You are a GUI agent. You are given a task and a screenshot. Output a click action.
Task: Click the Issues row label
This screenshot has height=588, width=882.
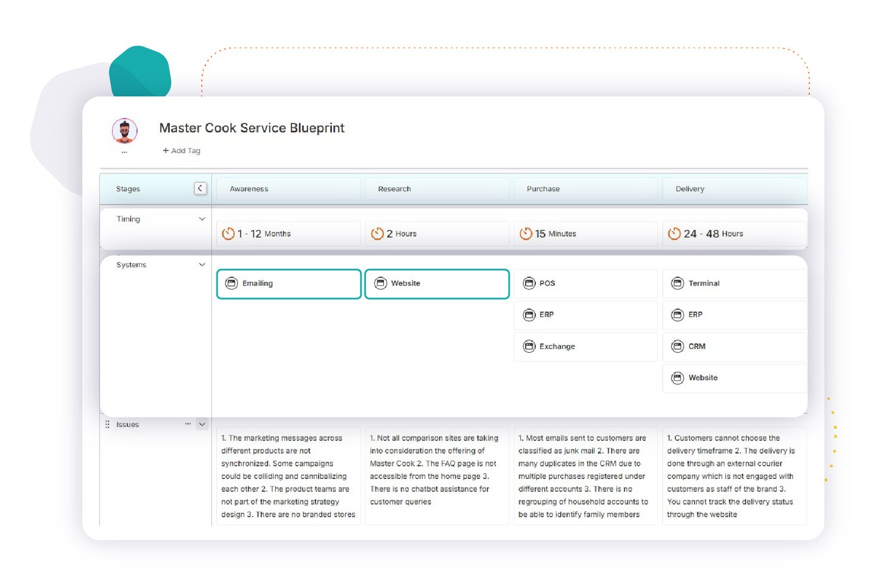[x=128, y=424]
